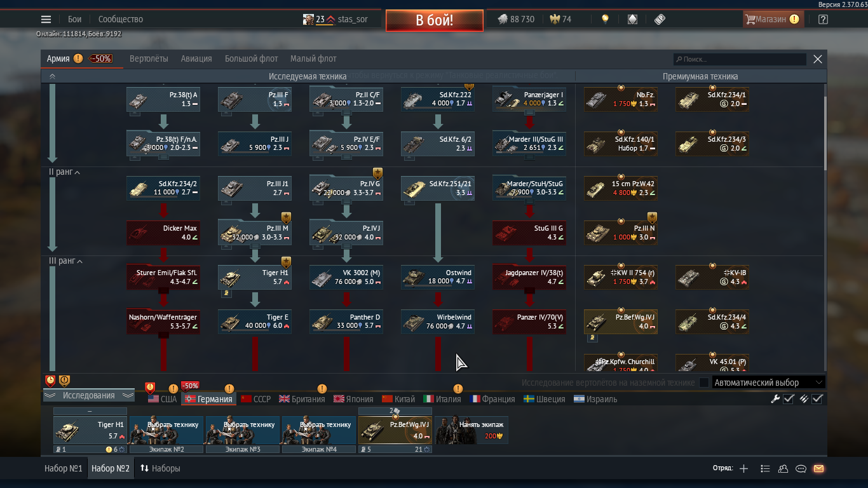Select the Tiger H1 vehicle in research tree

255,277
